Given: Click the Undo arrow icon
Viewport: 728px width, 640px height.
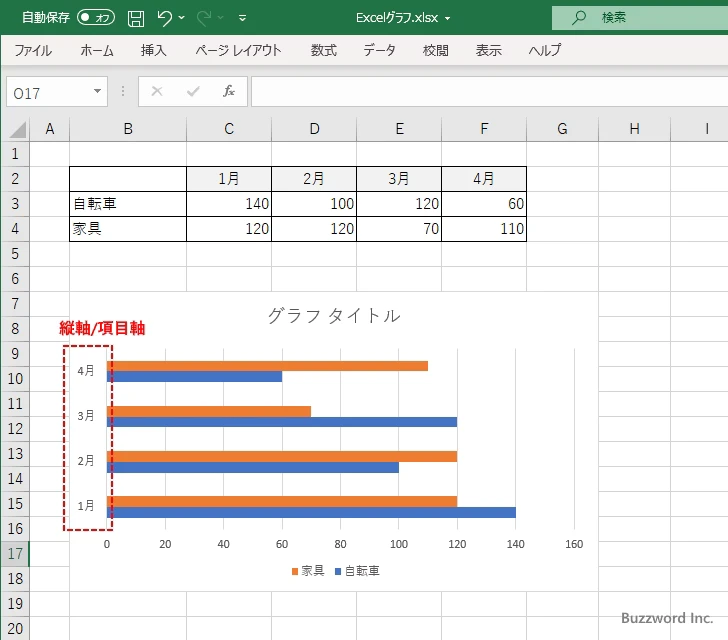Looking at the screenshot, I should point(164,18).
